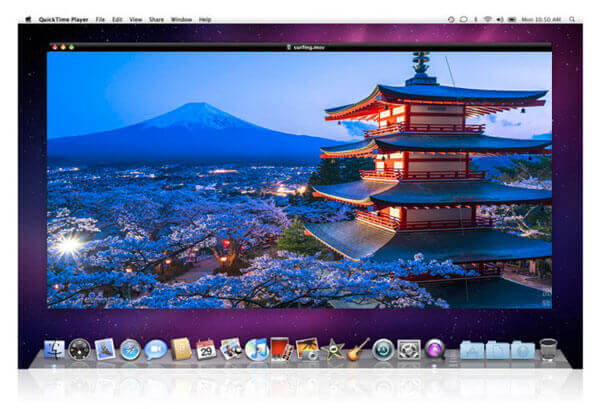Open the Window menu
The image size is (600, 409).
coord(181,20)
